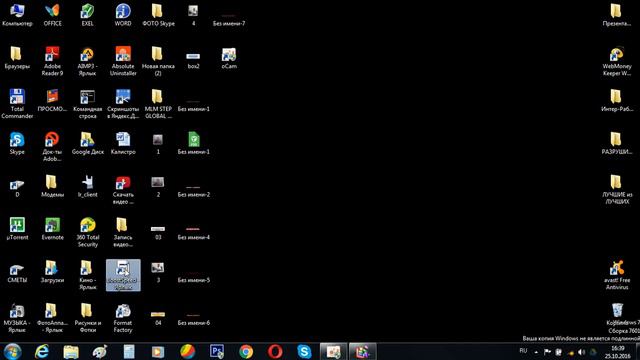This screenshot has width=640, height=360.
Task: Open the Новая папка (2) folder
Action: coord(158,61)
